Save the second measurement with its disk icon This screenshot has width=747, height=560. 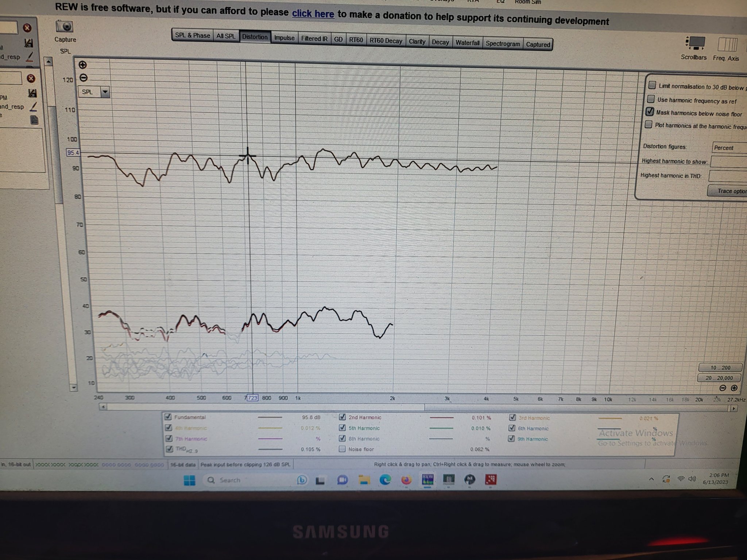(x=32, y=93)
